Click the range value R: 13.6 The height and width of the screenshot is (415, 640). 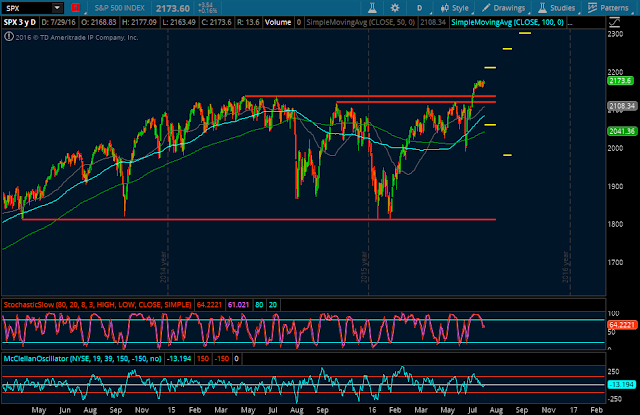pos(248,22)
